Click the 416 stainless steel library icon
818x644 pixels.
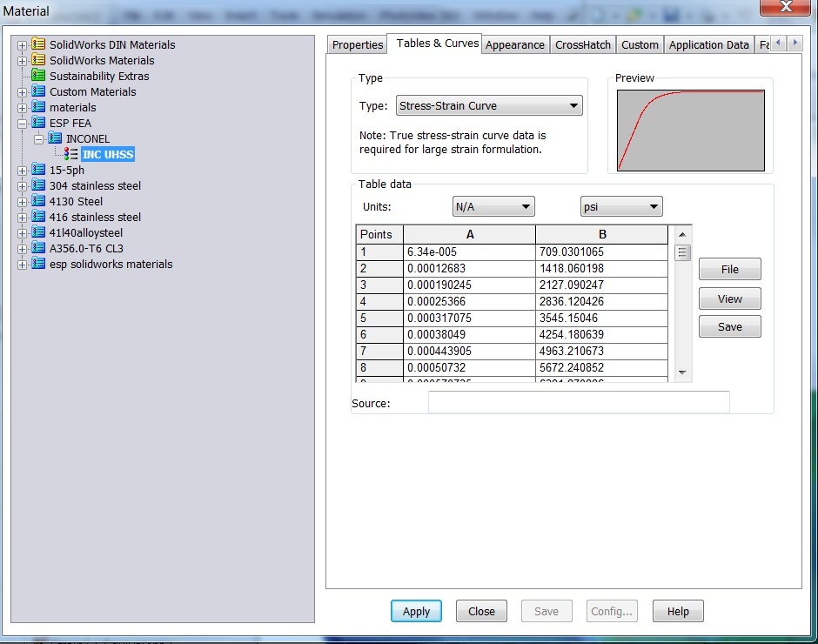(x=38, y=217)
